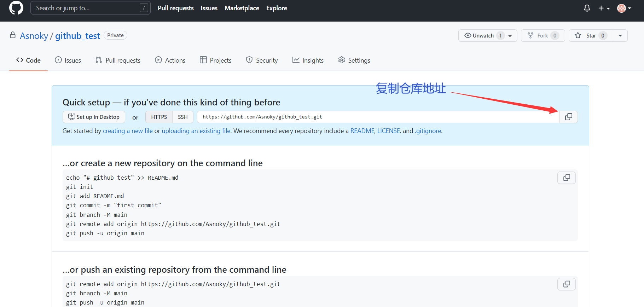Open the user avatar menu
This screenshot has width=644, height=307.
point(624,8)
